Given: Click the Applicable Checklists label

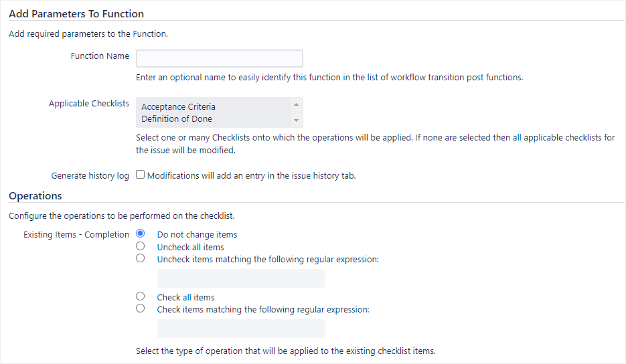Looking at the screenshot, I should pyautogui.click(x=88, y=104).
